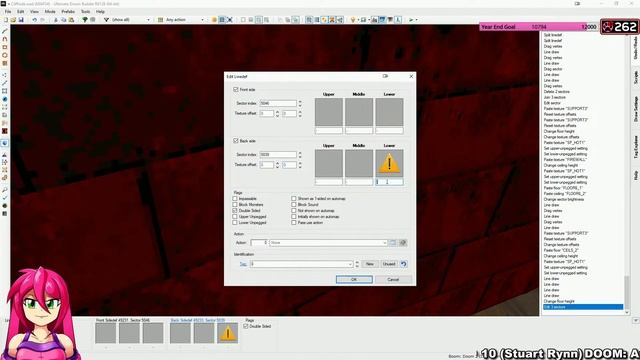
Task: Open the Action type dropdown
Action: click(x=384, y=243)
